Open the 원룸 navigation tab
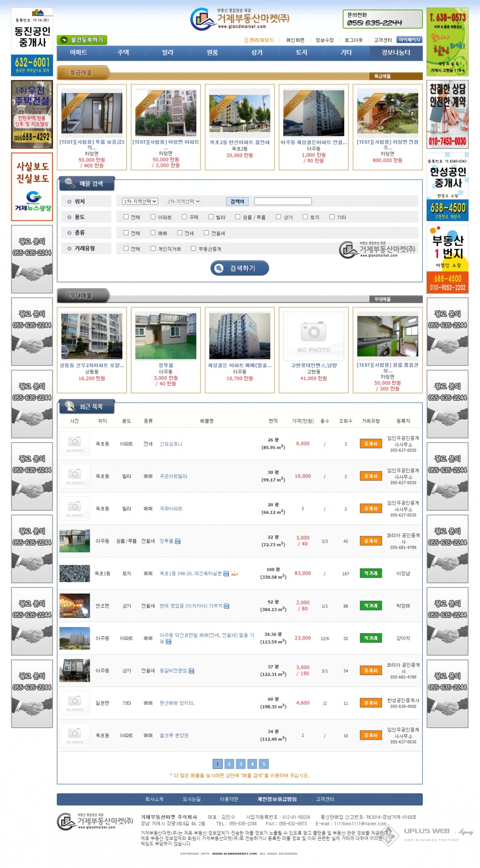 point(212,53)
